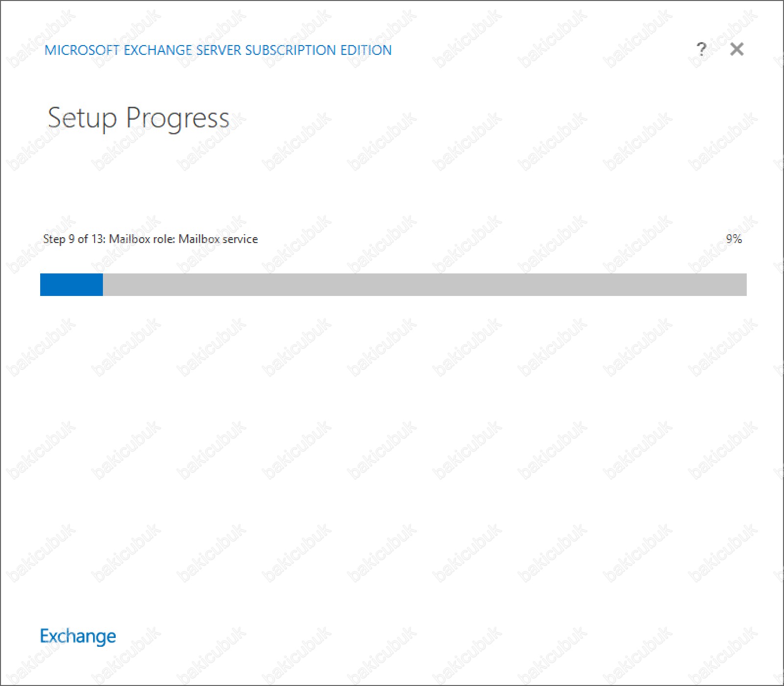Click the word 'Progress' in the heading

click(x=178, y=119)
